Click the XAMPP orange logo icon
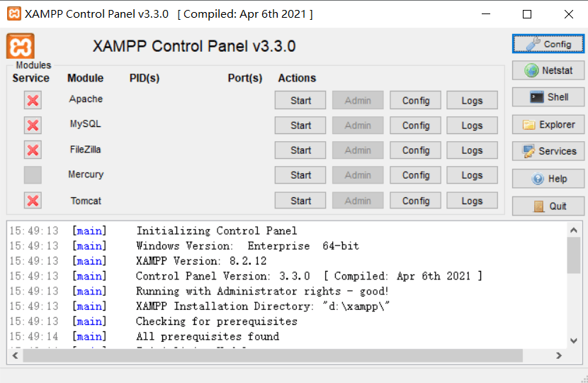 tap(21, 46)
